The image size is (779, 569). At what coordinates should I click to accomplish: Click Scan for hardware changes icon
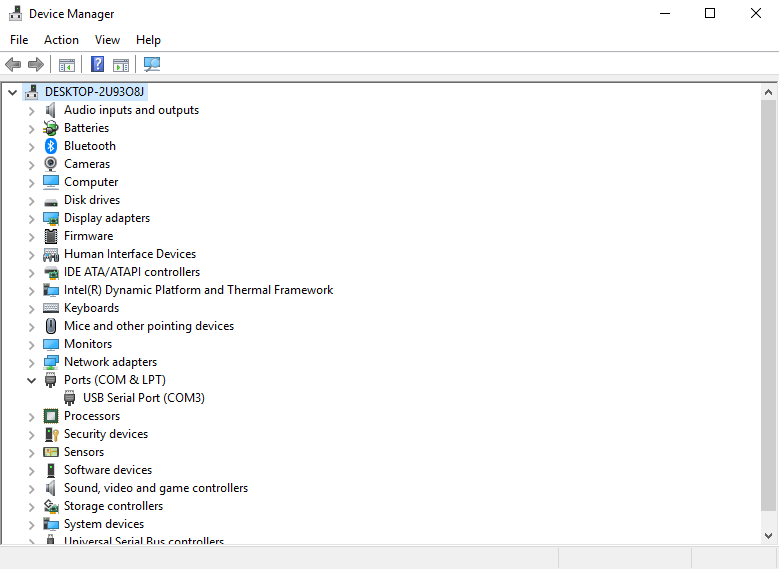pyautogui.click(x=152, y=64)
